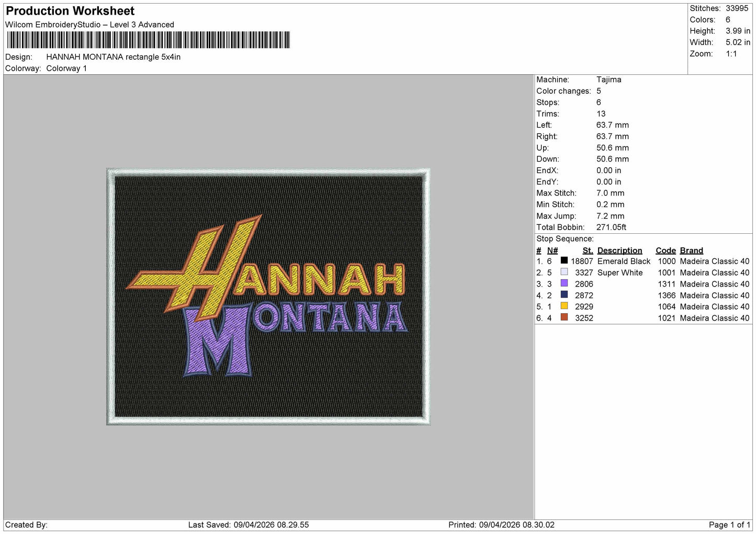Click the Colors value 6

728,20
